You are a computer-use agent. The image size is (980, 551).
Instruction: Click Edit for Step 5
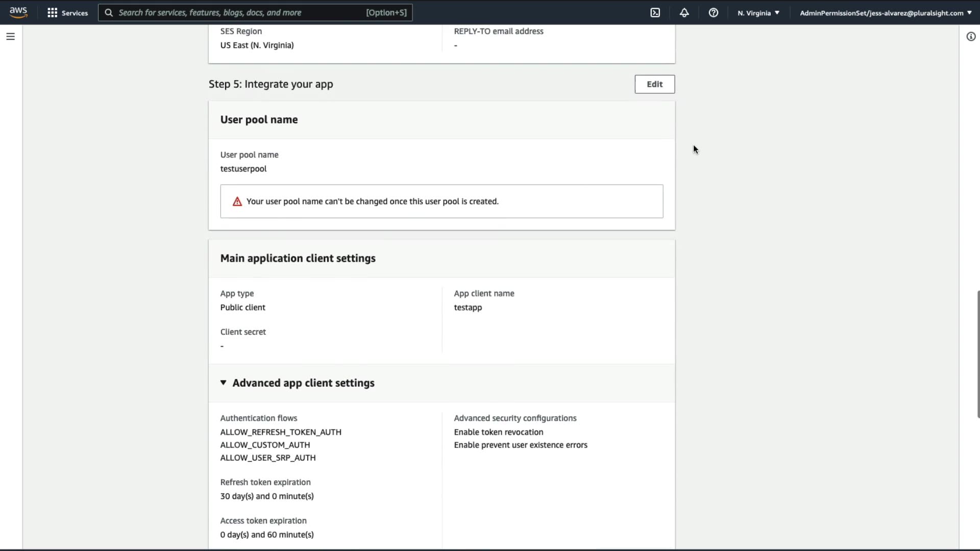point(654,84)
